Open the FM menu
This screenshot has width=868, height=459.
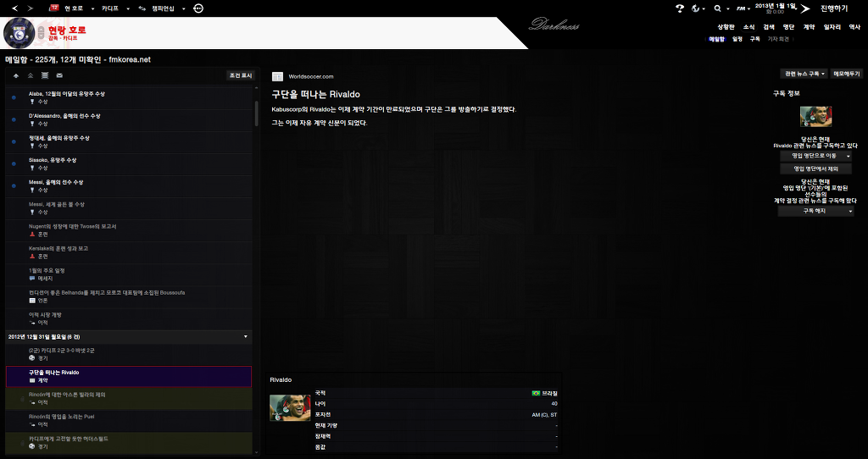[x=743, y=8]
